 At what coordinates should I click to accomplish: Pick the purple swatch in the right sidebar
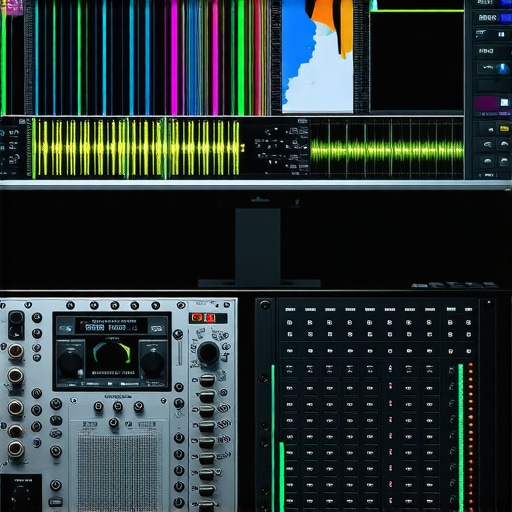click(485, 103)
